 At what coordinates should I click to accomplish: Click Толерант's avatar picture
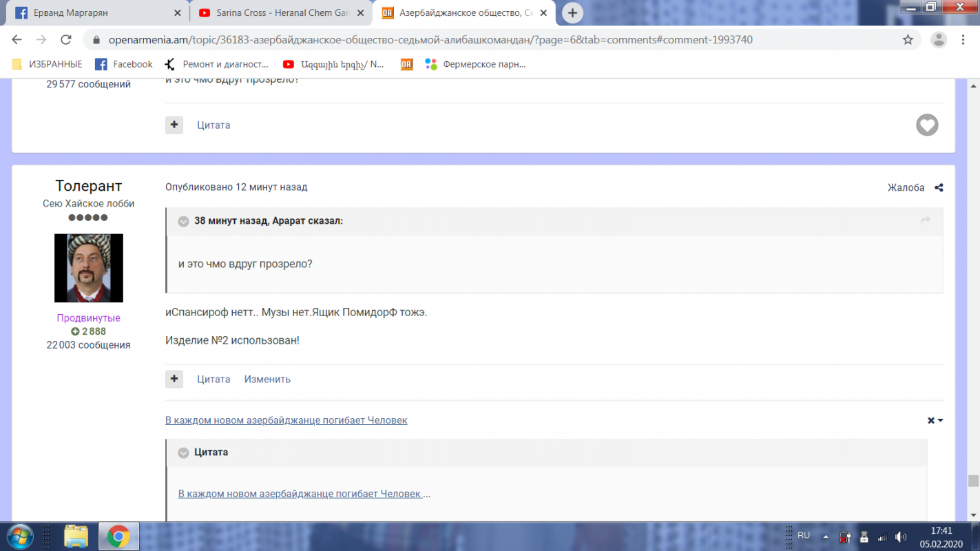(x=89, y=268)
